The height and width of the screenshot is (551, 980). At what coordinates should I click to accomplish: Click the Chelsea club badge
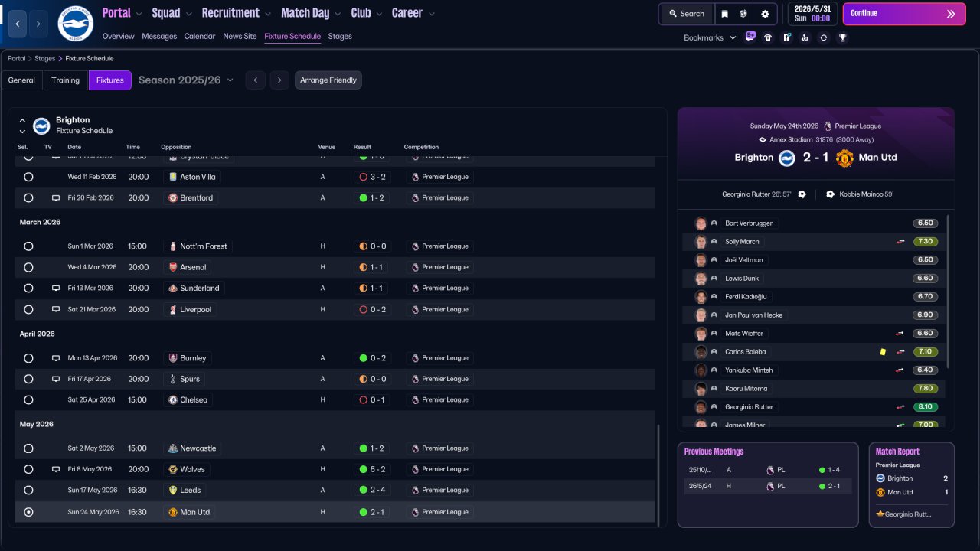pos(173,399)
